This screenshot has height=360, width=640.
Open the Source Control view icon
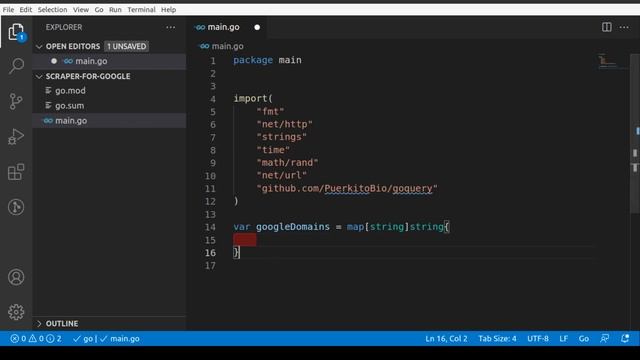pos(16,101)
